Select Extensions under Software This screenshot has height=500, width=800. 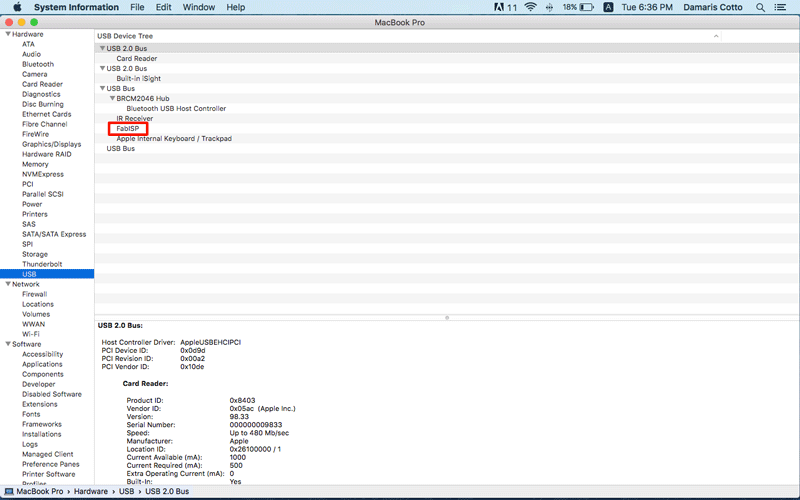40,404
